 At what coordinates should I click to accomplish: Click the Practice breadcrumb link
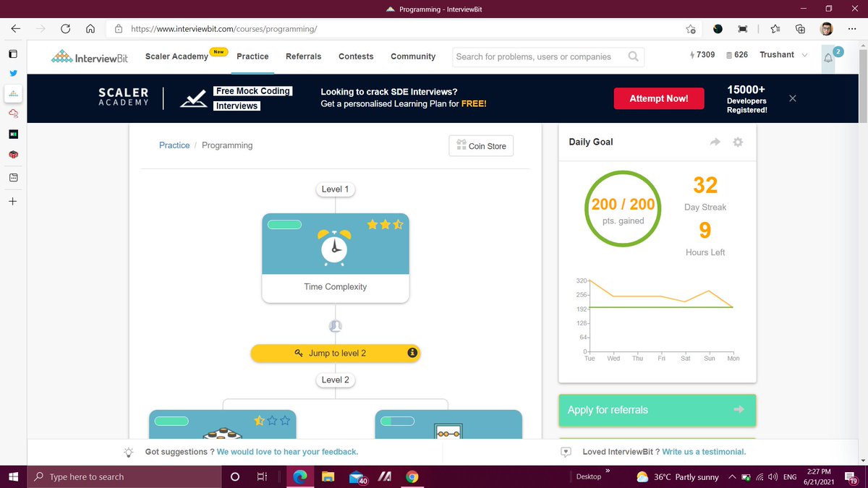pyautogui.click(x=174, y=145)
